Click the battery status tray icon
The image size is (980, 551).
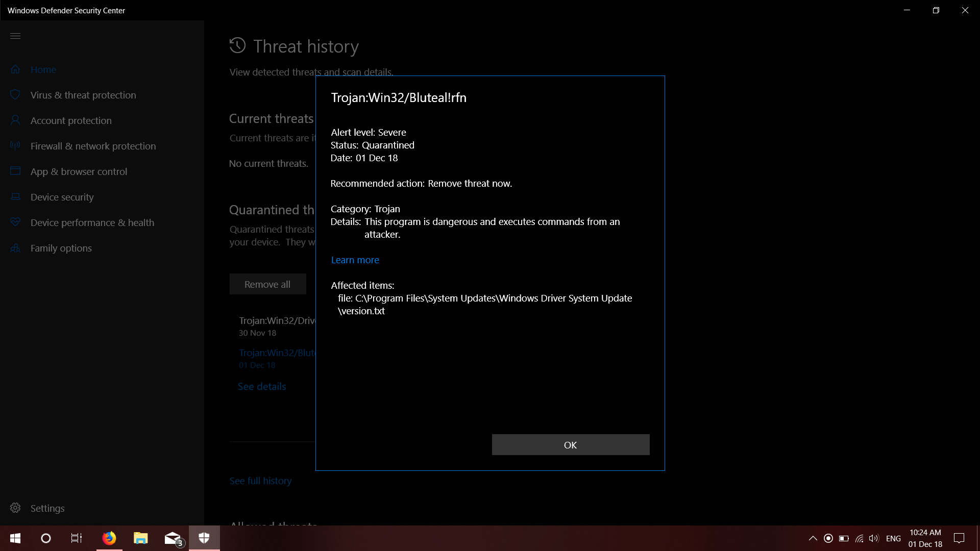pyautogui.click(x=844, y=538)
